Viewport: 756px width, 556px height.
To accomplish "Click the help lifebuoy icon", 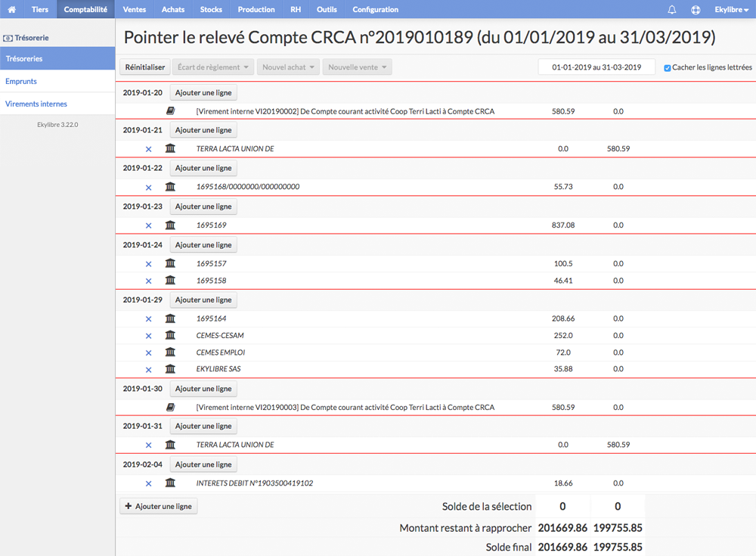I will coord(696,10).
